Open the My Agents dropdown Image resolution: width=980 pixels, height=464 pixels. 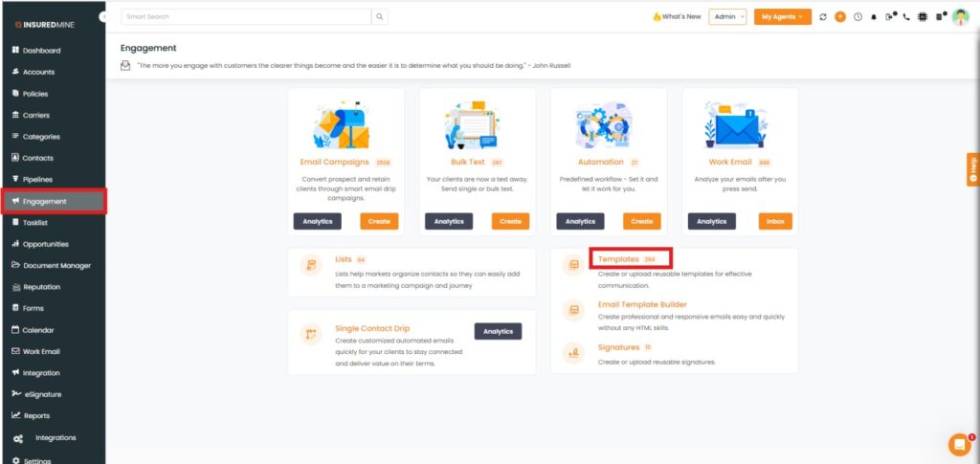pyautogui.click(x=782, y=17)
